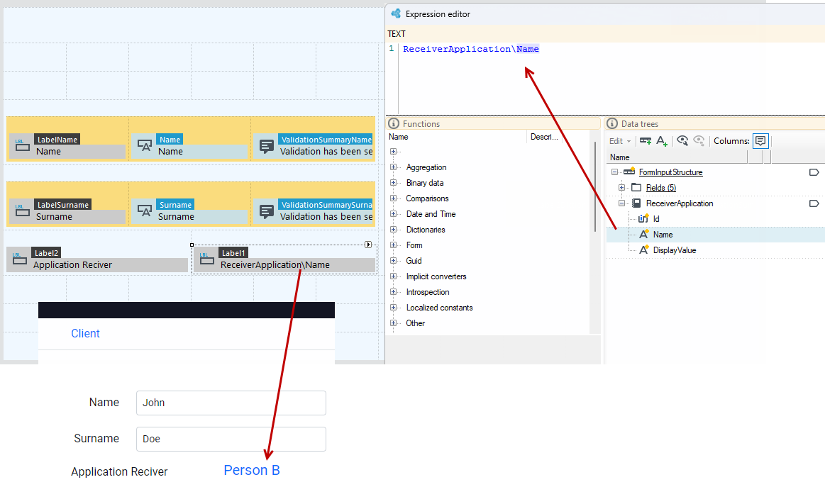
Task: Toggle the comment column button beside Columns
Action: point(760,141)
